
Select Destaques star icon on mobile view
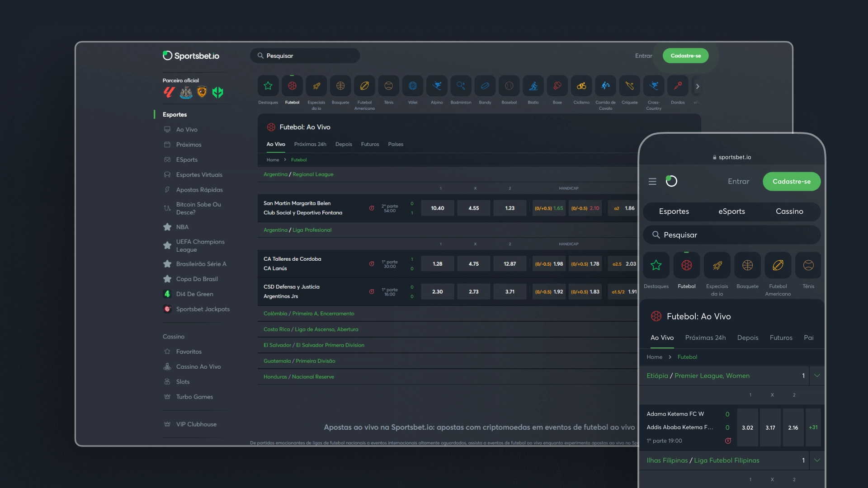[656, 265]
